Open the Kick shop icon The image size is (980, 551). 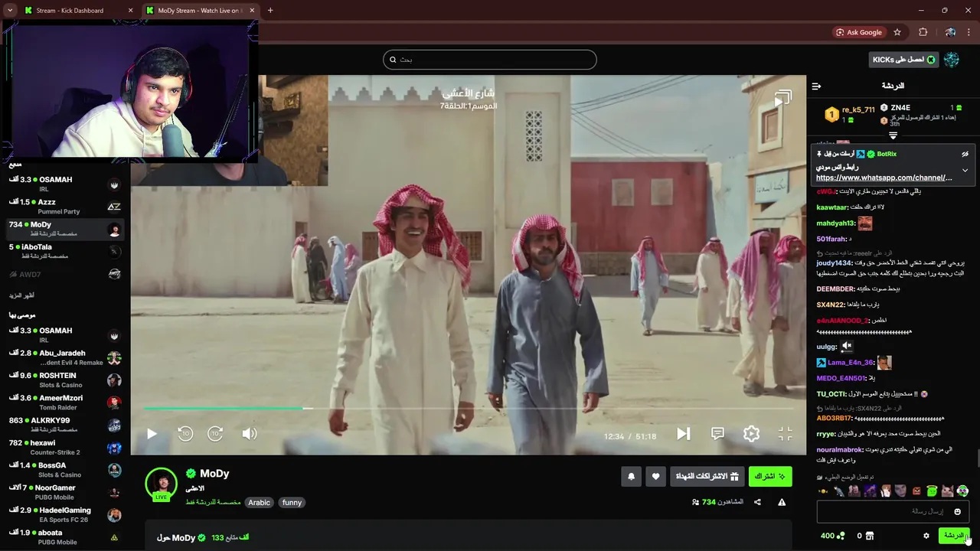coord(870,536)
